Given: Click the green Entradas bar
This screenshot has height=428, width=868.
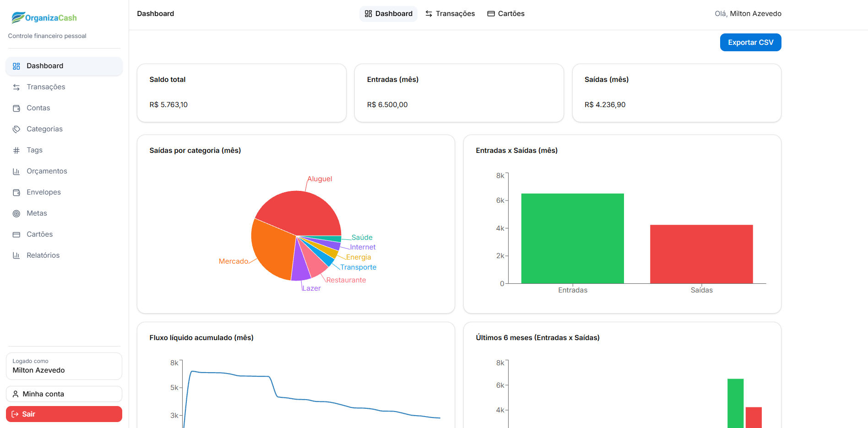Looking at the screenshot, I should [572, 238].
